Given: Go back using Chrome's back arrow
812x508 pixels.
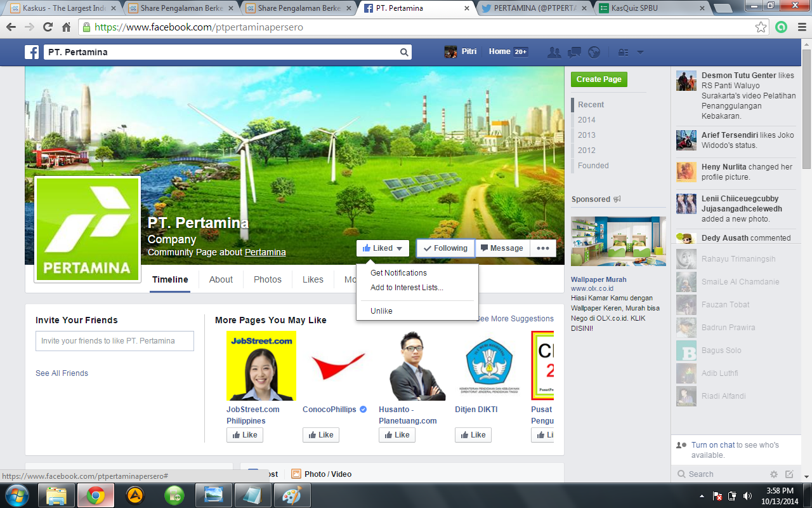Looking at the screenshot, I should click(x=11, y=27).
